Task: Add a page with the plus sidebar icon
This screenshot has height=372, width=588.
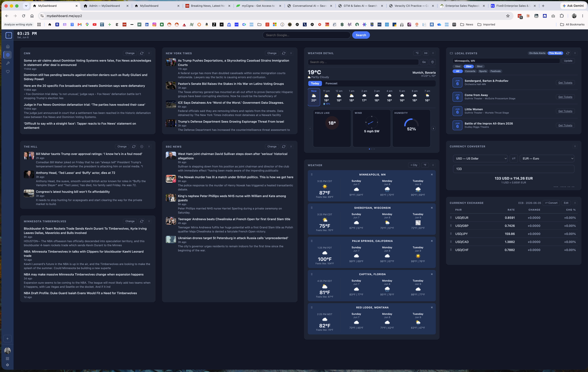Action: point(8,339)
